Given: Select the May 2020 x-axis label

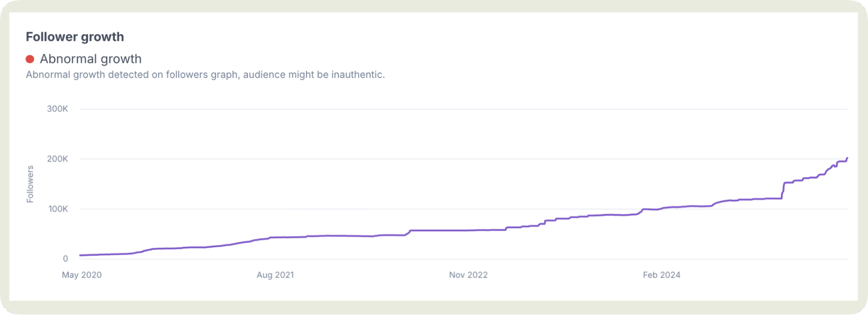Looking at the screenshot, I should pyautogui.click(x=82, y=275).
